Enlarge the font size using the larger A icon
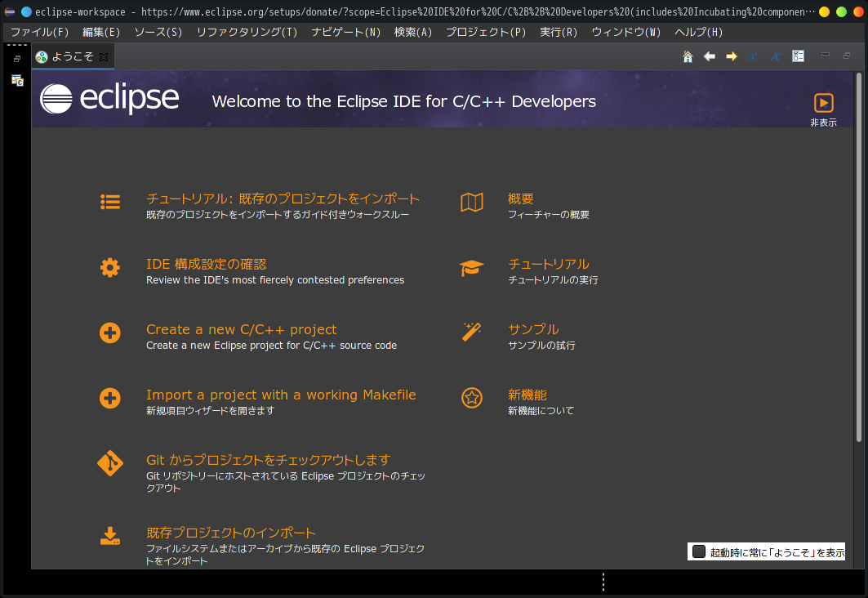The width and height of the screenshot is (868, 598). (775, 56)
